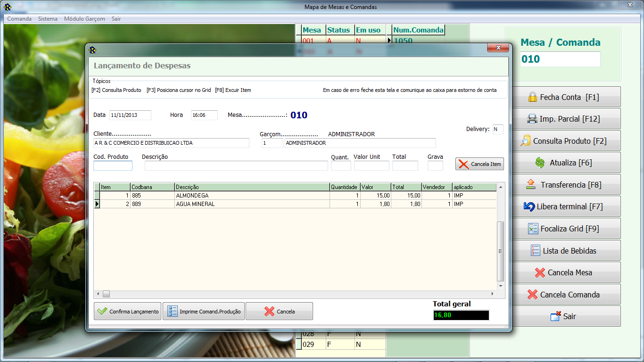
Task: Click the Quantidade column header in the grid
Action: point(345,187)
